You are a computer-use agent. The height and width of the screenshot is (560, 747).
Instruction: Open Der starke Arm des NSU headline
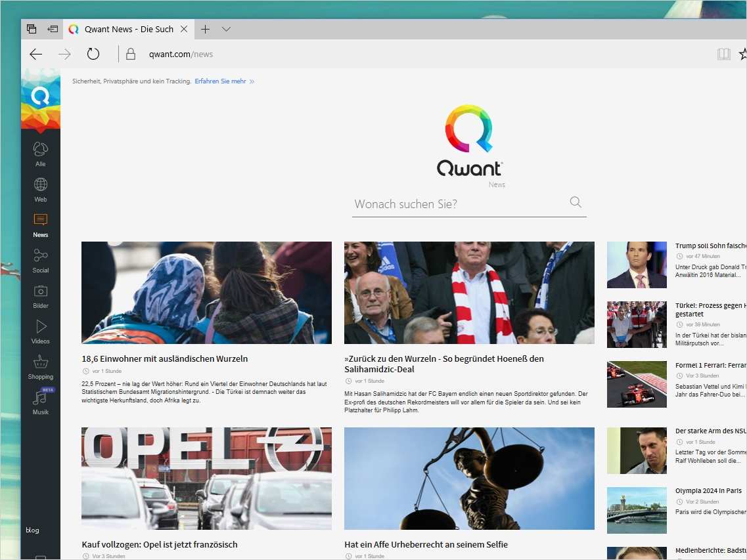(711, 431)
